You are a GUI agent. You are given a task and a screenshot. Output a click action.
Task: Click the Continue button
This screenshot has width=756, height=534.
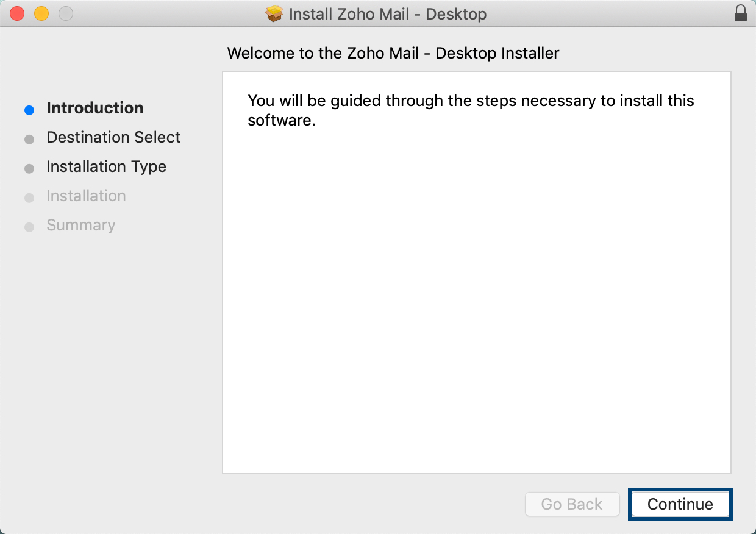click(680, 504)
